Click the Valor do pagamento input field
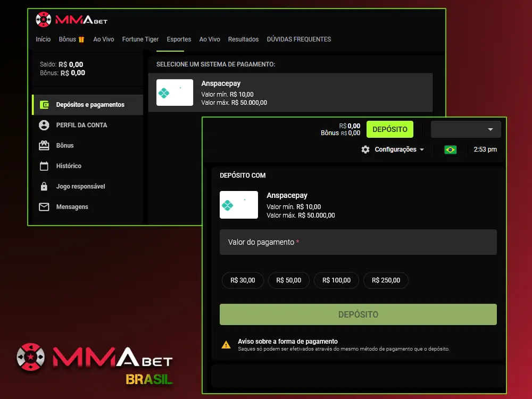Viewport: 532px width, 399px height. 358,242
